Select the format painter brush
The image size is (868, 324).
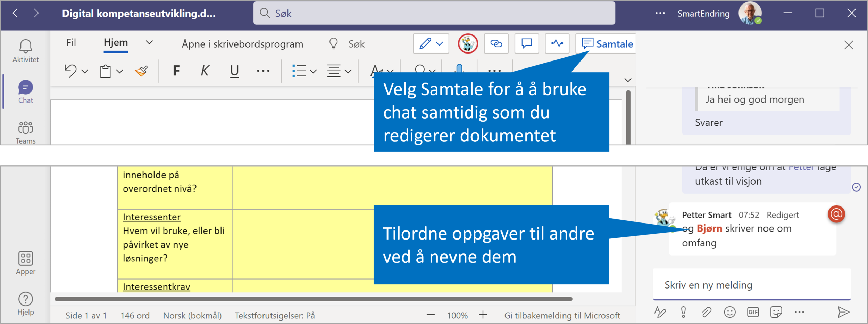[x=141, y=71]
